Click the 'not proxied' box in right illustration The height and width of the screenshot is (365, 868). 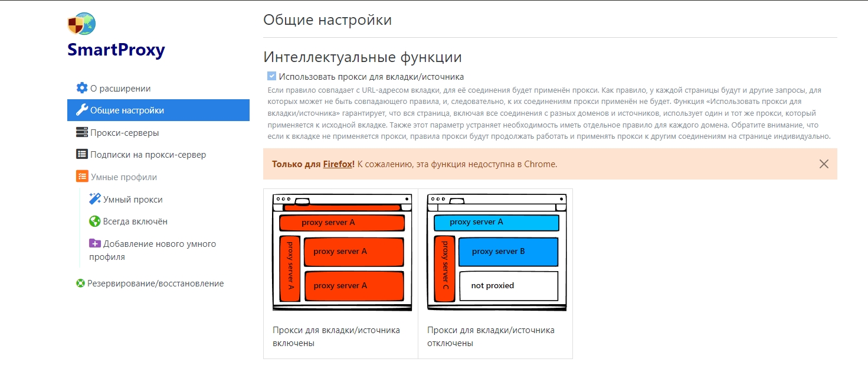(509, 286)
